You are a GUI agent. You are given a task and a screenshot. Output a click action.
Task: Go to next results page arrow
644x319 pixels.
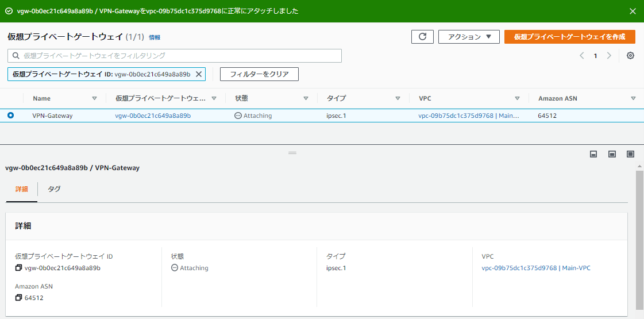(x=609, y=56)
